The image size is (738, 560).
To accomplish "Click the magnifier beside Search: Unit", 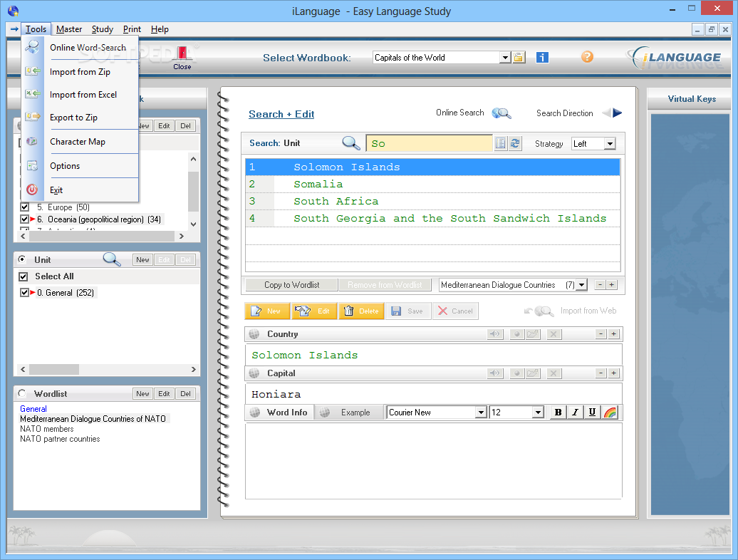I will [350, 143].
